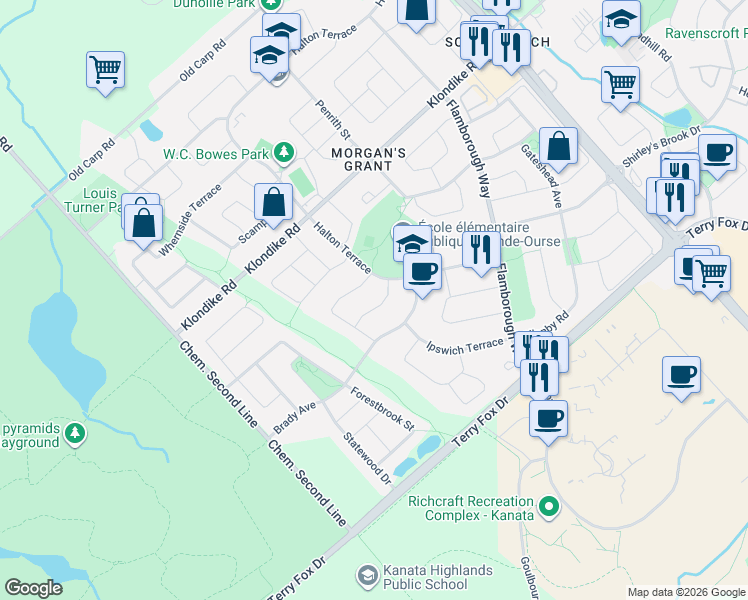
Task: Click the isolated coffee cup marker east of Terry Fox Dr
Action: 681,376
